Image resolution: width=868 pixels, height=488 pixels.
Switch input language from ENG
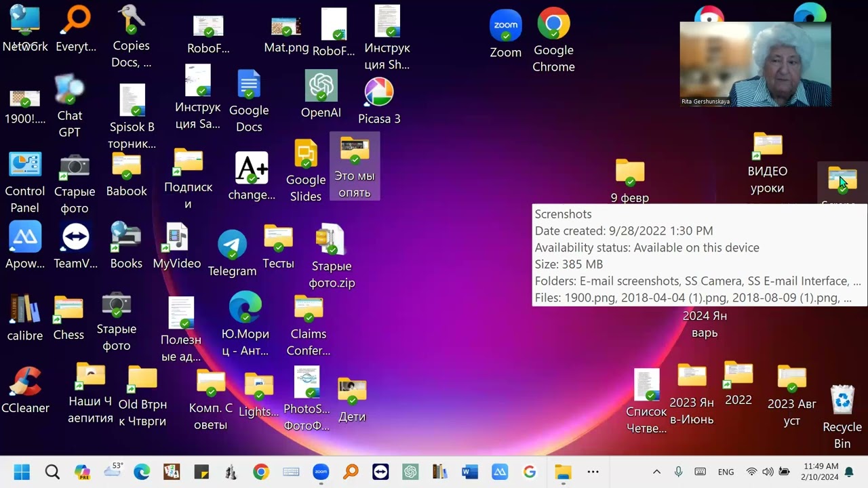(726, 472)
